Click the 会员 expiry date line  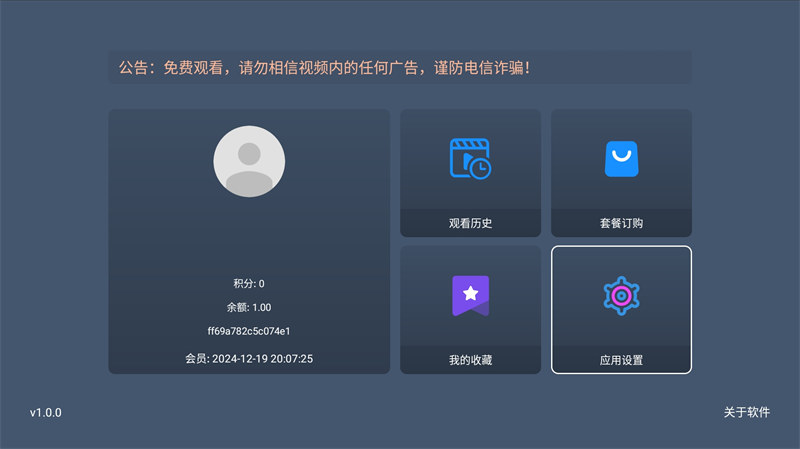click(x=249, y=357)
